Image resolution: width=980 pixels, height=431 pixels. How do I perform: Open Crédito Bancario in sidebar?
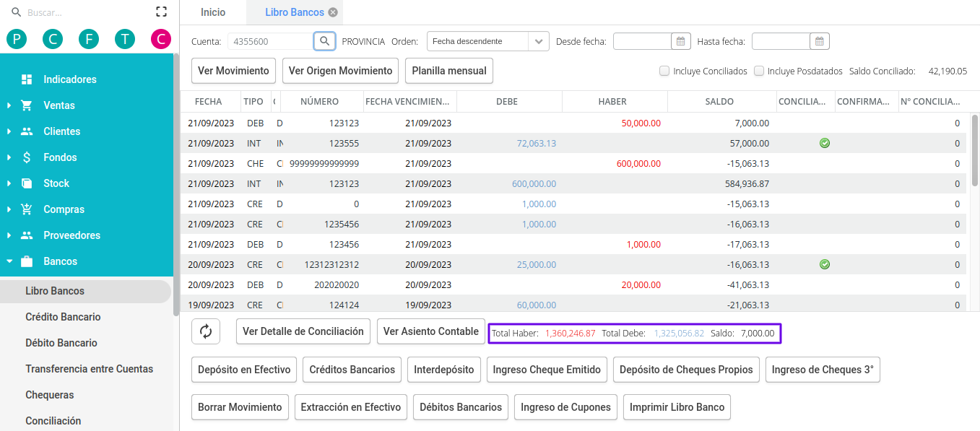click(x=63, y=317)
